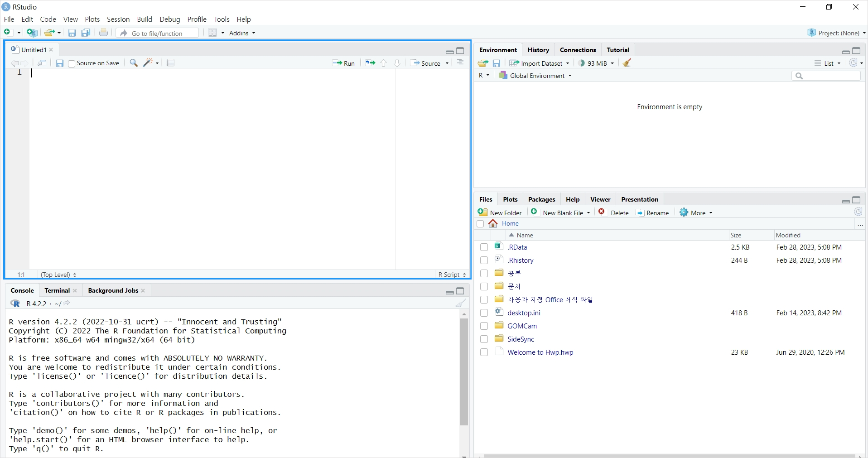
Task: Refresh the Files pane listing icon
Action: (858, 212)
